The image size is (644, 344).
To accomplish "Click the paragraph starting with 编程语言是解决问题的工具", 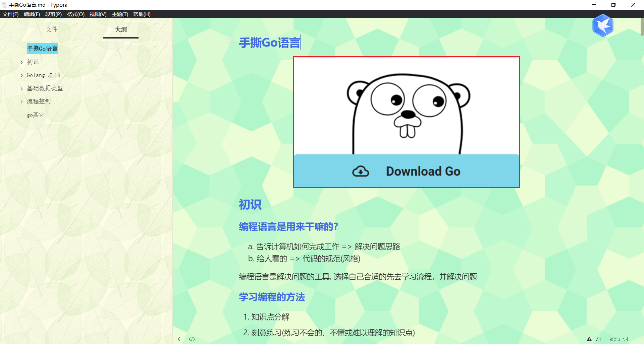I will pyautogui.click(x=358, y=277).
